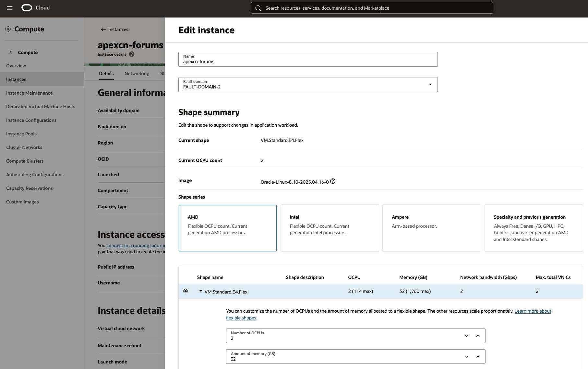Collapse the VM.Standard.E4.Flex shape row

coord(201,291)
